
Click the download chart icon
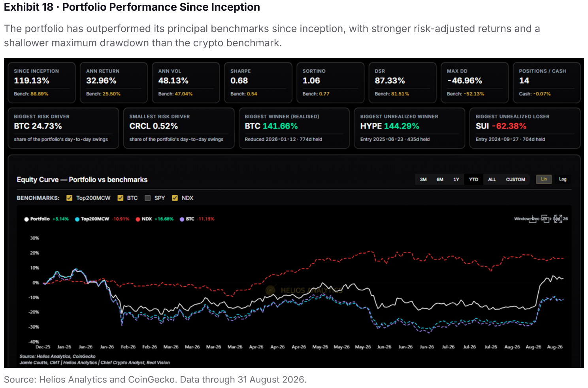click(x=533, y=219)
